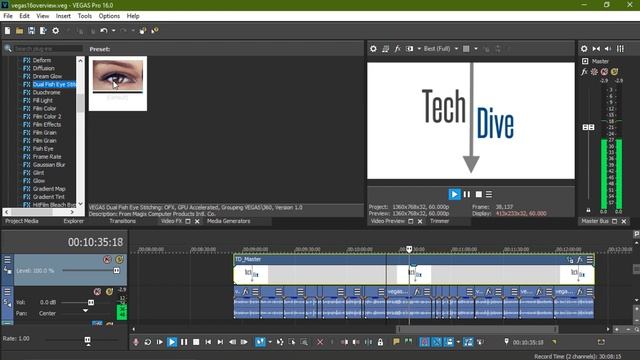Open the File menu
The width and height of the screenshot is (640, 360).
click(8, 16)
